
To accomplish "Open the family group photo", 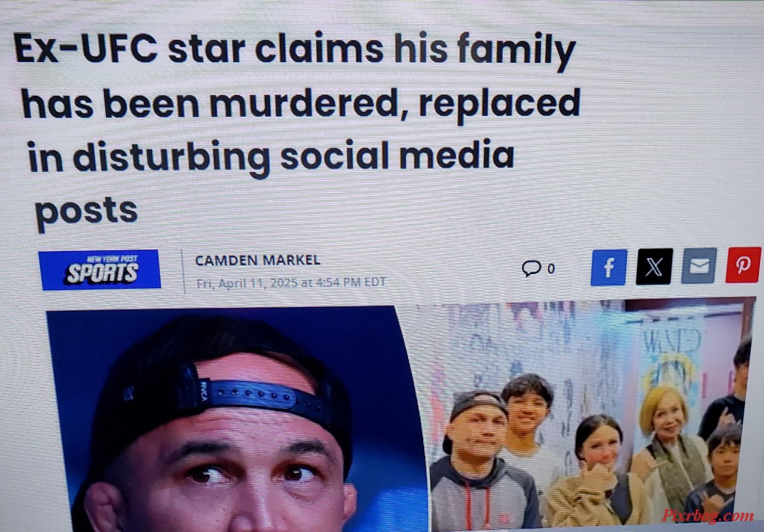I will pyautogui.click(x=593, y=414).
